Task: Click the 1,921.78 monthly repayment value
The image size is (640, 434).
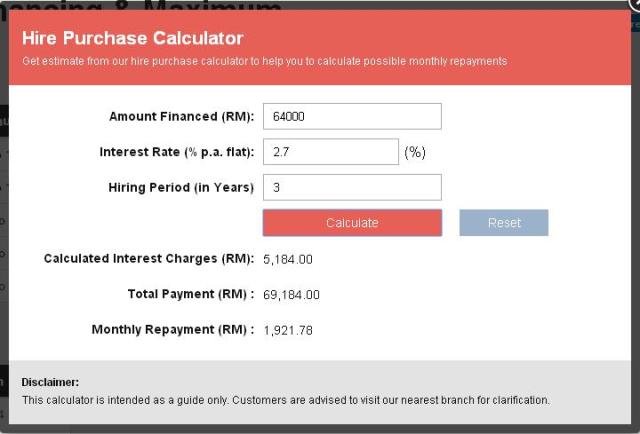Action: tap(288, 330)
